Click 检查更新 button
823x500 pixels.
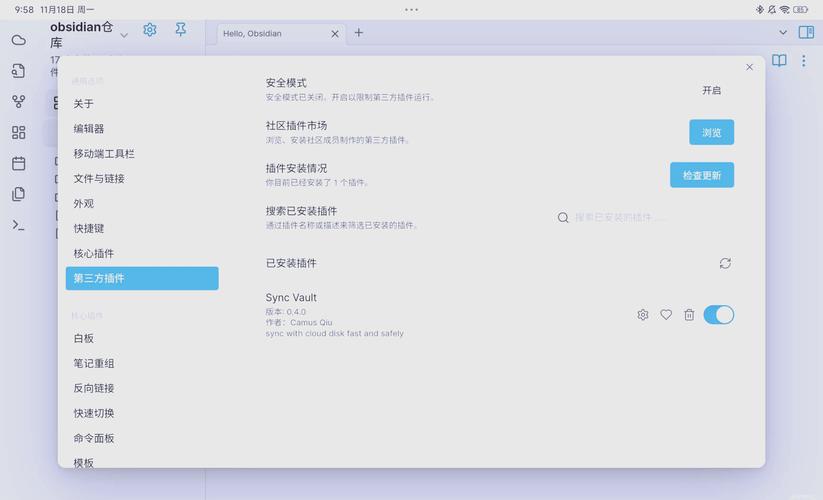[702, 175]
